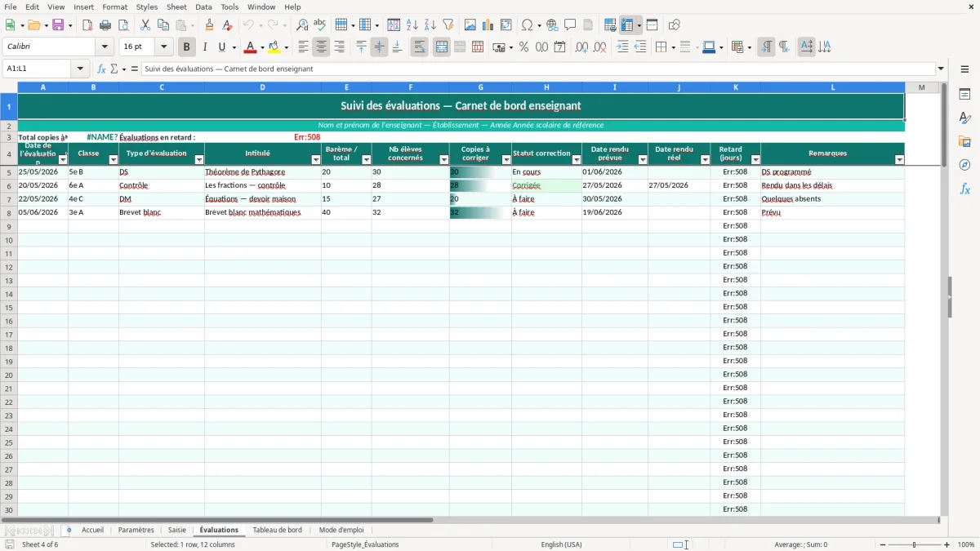
Task: Open the font size dropdown
Action: (x=163, y=47)
